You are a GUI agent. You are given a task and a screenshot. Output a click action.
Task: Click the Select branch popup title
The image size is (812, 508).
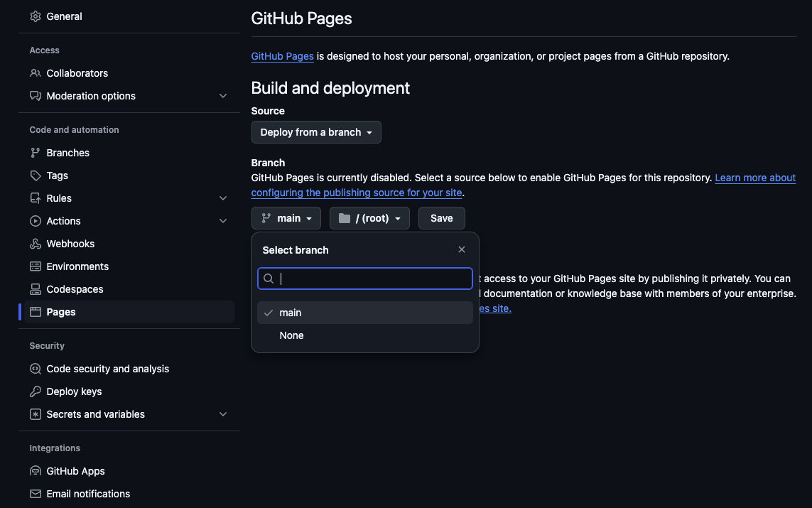[x=296, y=250]
